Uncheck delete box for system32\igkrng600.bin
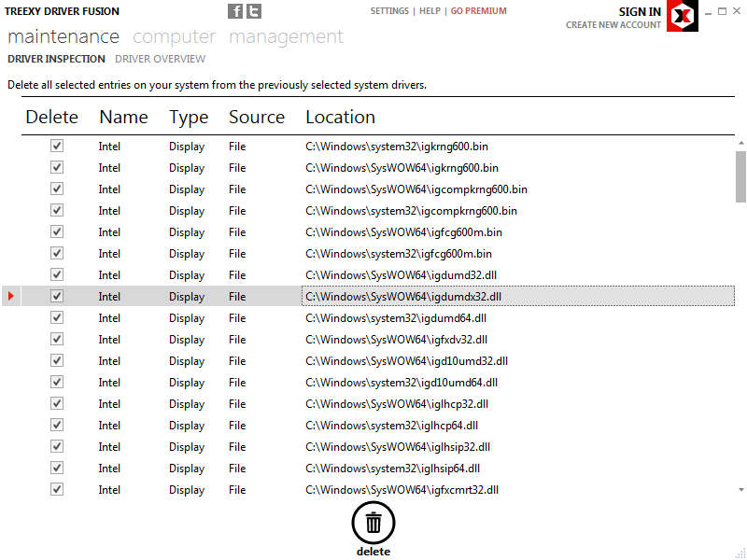Screen dimensions: 747x560 (x=57, y=146)
